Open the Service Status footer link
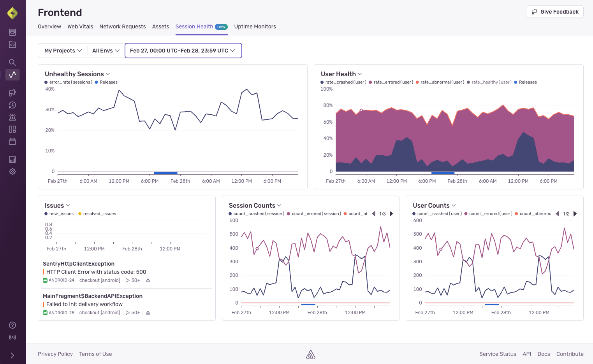Image resolution: width=593 pixels, height=364 pixels. point(498,354)
